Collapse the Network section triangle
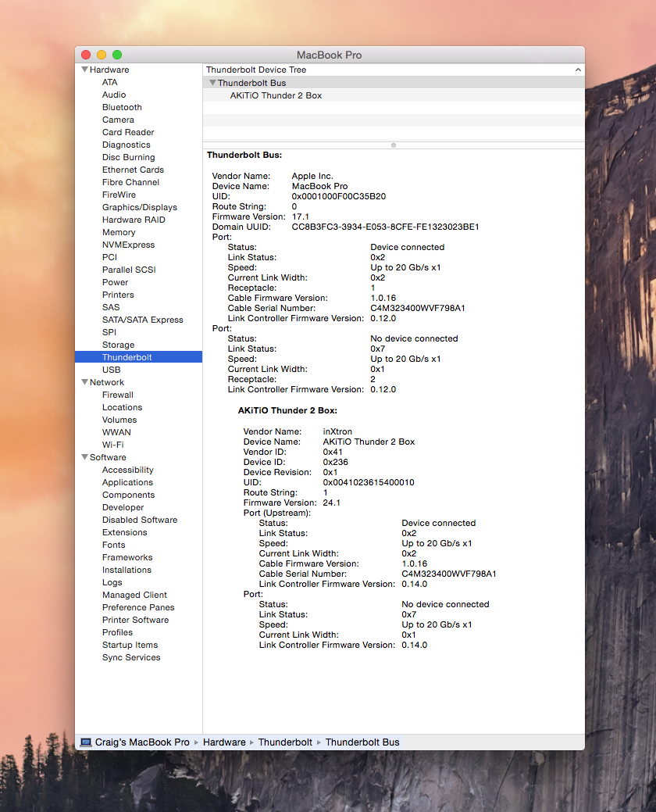This screenshot has width=656, height=812. pos(84,382)
